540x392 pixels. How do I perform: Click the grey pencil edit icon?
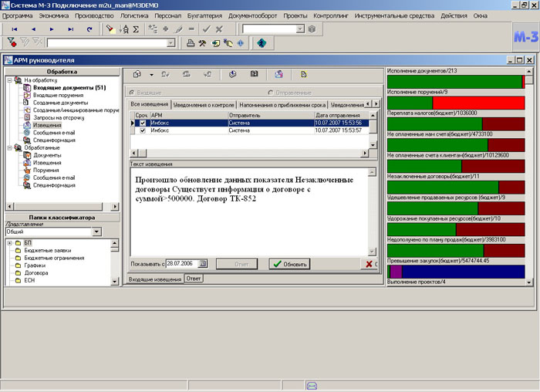click(179, 29)
